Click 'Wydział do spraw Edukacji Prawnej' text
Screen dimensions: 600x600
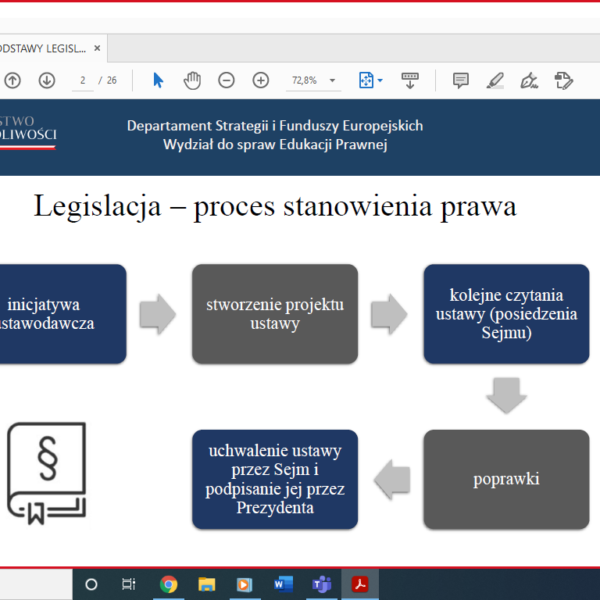click(x=275, y=145)
